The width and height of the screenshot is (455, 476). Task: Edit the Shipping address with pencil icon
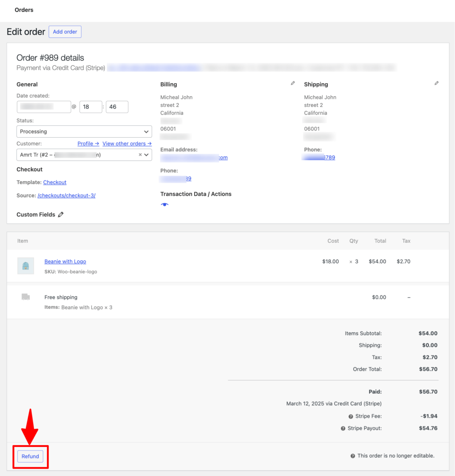coord(436,83)
